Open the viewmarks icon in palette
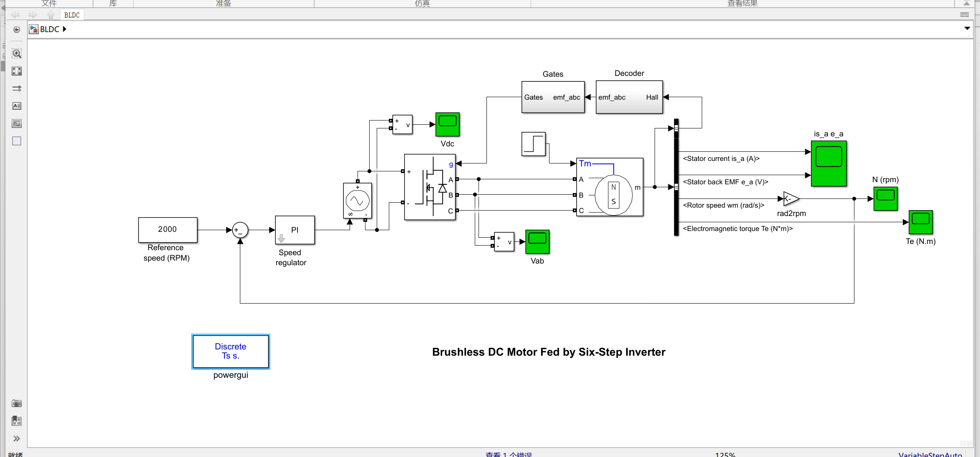980x457 pixels. click(x=17, y=421)
